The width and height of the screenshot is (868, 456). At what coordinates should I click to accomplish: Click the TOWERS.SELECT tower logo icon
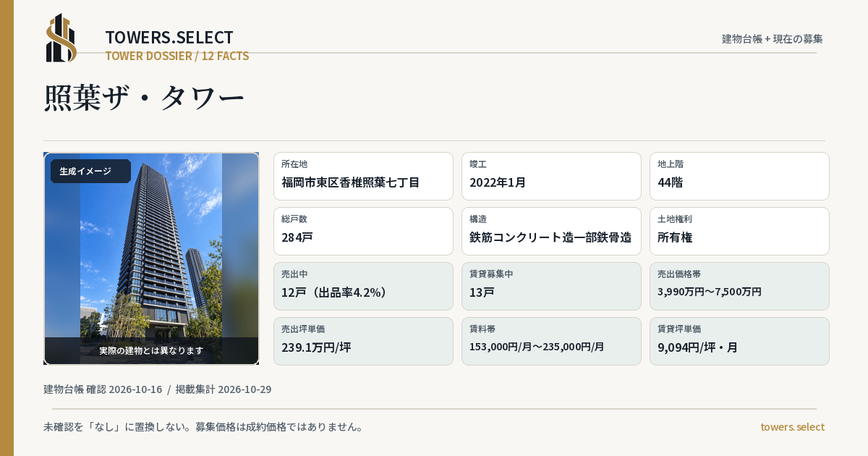click(x=61, y=38)
